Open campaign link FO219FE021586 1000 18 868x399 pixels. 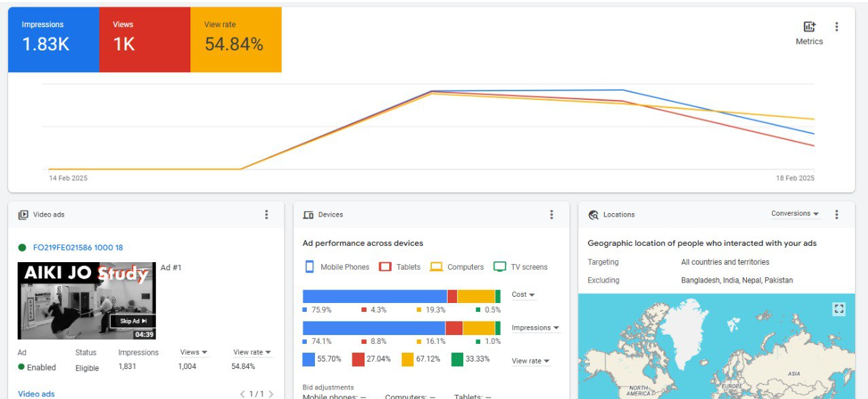[78, 248]
